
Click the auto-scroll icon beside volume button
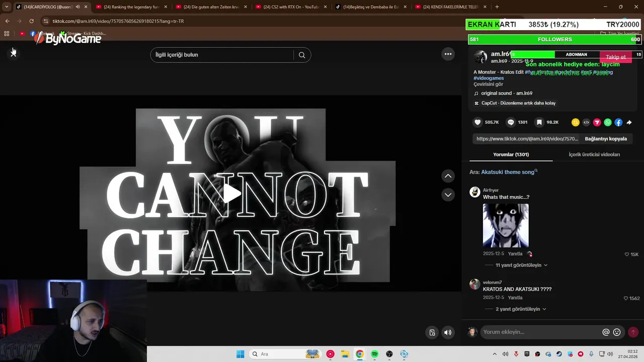432,332
